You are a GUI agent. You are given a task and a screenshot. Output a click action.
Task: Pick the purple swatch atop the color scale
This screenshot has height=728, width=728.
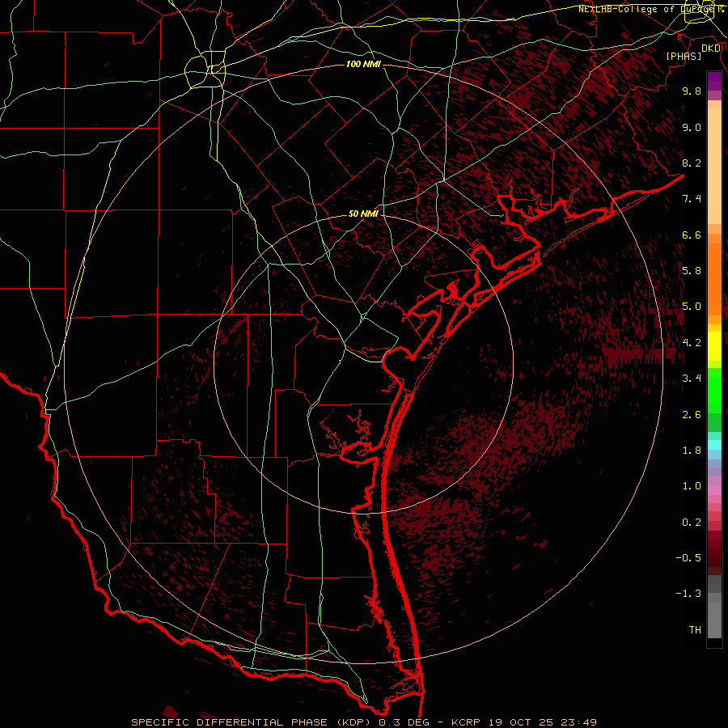[714, 81]
